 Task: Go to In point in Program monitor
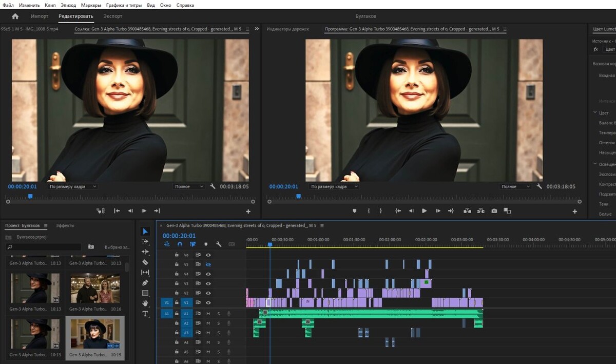398,211
